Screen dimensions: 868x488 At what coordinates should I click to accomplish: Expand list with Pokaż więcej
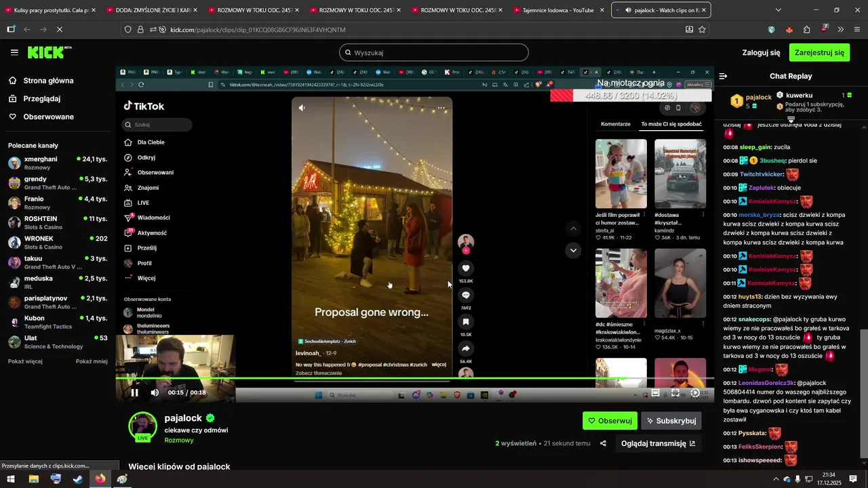25,361
